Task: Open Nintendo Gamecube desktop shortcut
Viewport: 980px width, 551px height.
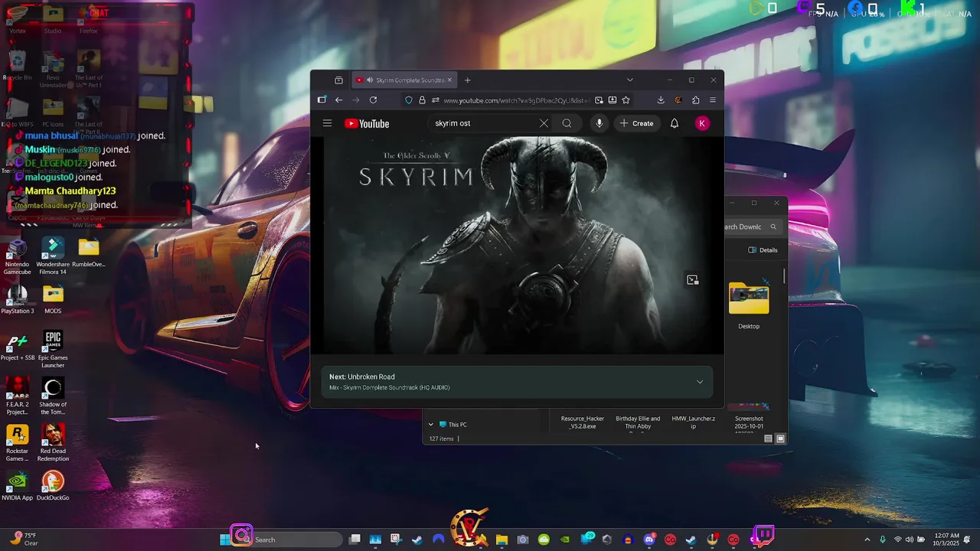Action: click(17, 257)
